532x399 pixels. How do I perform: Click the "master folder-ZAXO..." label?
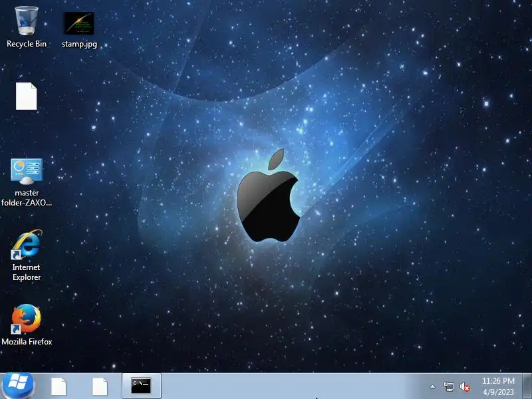(27, 198)
